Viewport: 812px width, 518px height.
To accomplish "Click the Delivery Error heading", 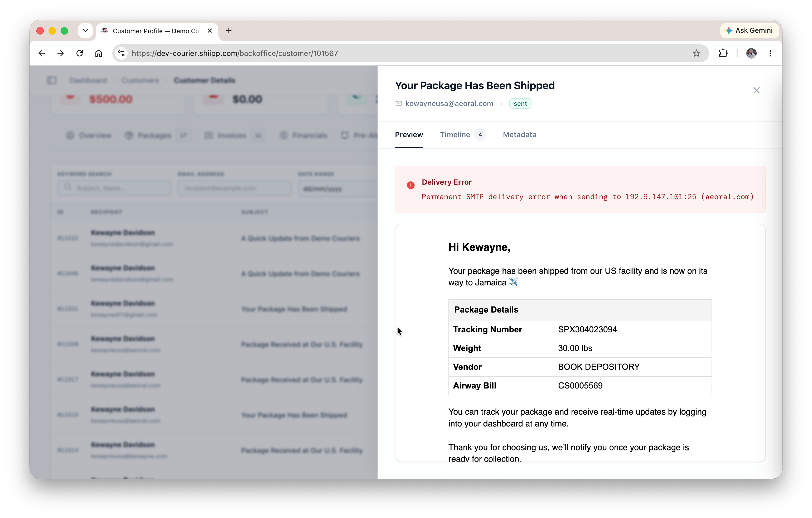I will (x=446, y=182).
